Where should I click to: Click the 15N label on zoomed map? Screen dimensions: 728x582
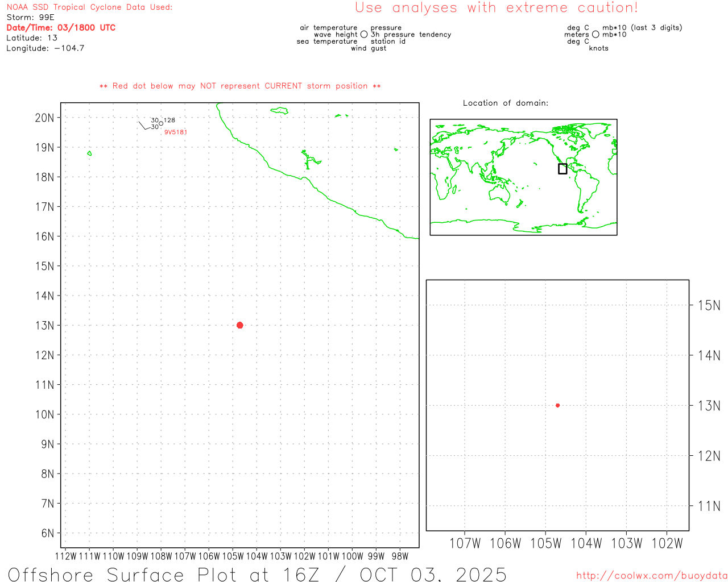(x=709, y=305)
